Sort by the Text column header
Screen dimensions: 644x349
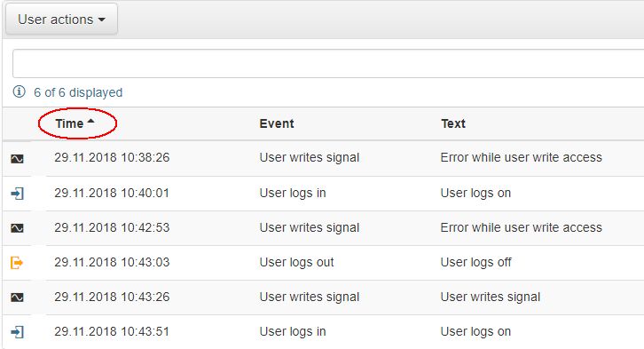point(453,123)
